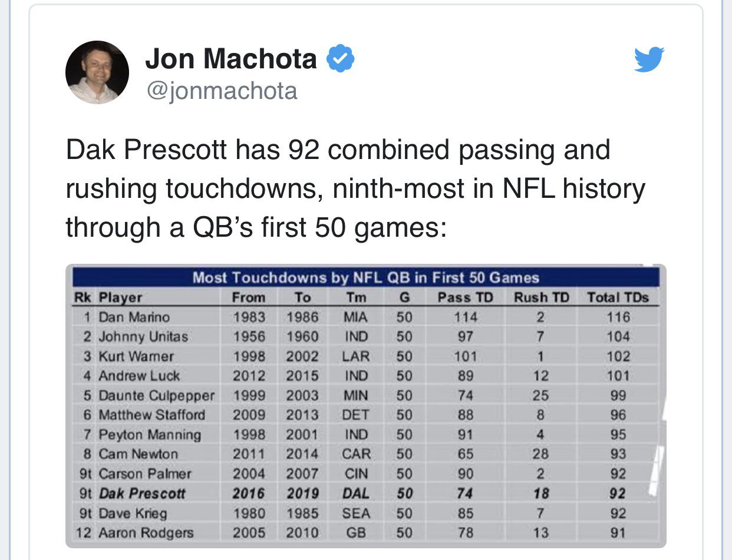Open the touchdowns table image
The height and width of the screenshot is (560, 732).
tap(365, 406)
